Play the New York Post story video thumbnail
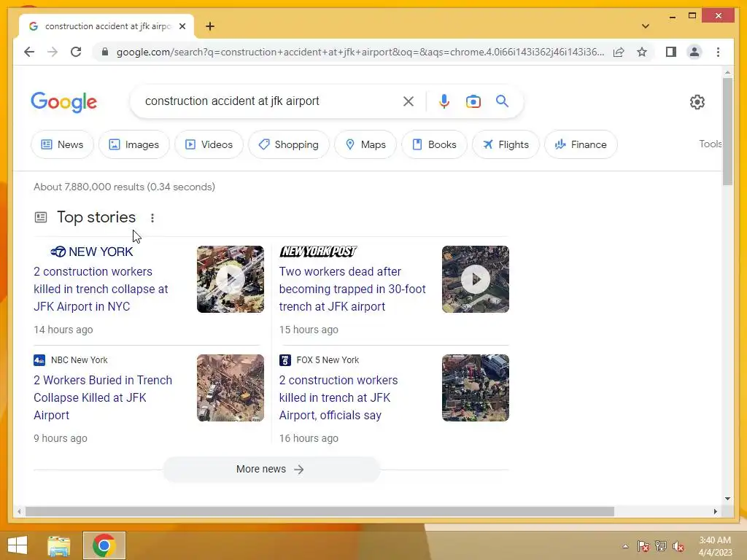 [x=476, y=279]
